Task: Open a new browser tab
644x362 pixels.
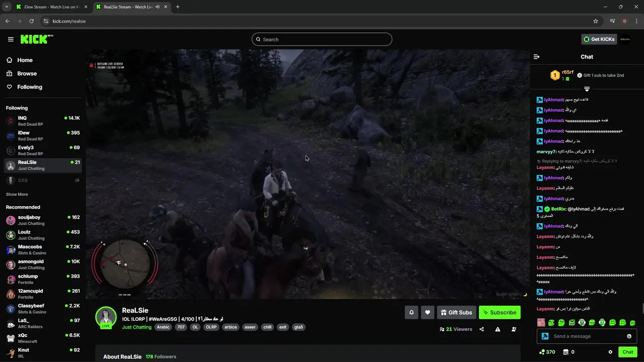Action: [178, 7]
